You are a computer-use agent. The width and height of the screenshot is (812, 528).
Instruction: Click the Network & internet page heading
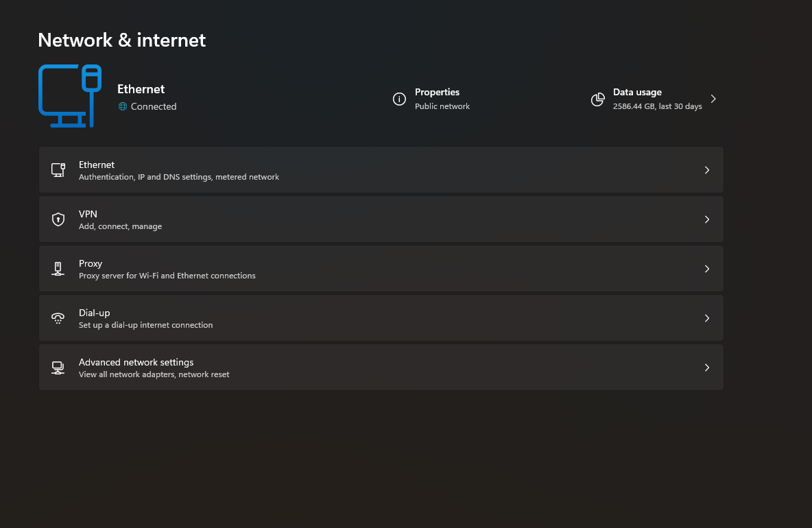click(x=121, y=40)
